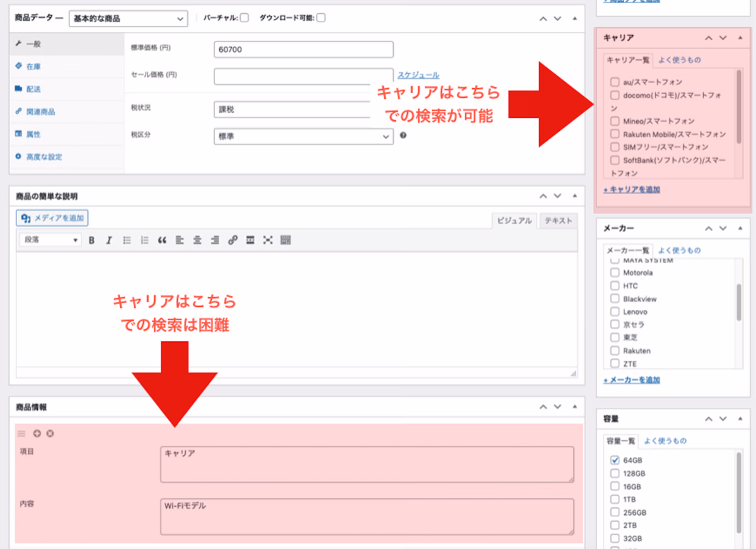The height and width of the screenshot is (549, 756).
Task: Click the 内容 textarea containing Wi-Fiモデル
Action: coord(367,517)
